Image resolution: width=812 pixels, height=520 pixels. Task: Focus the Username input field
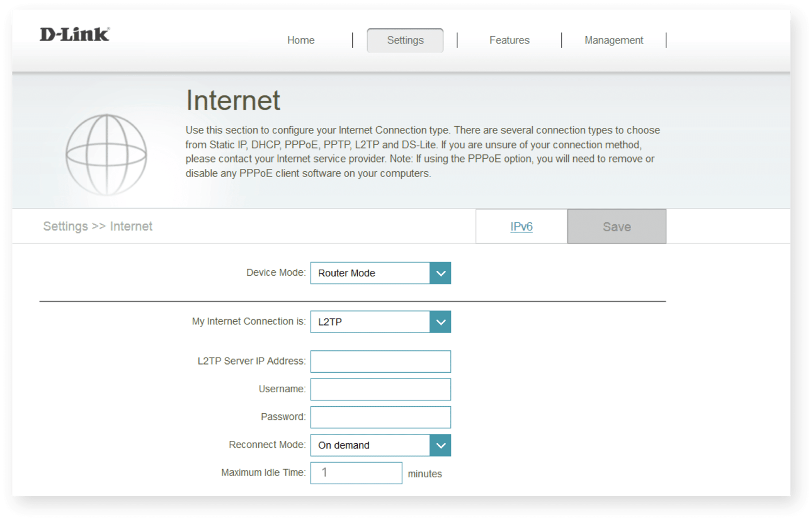point(381,389)
